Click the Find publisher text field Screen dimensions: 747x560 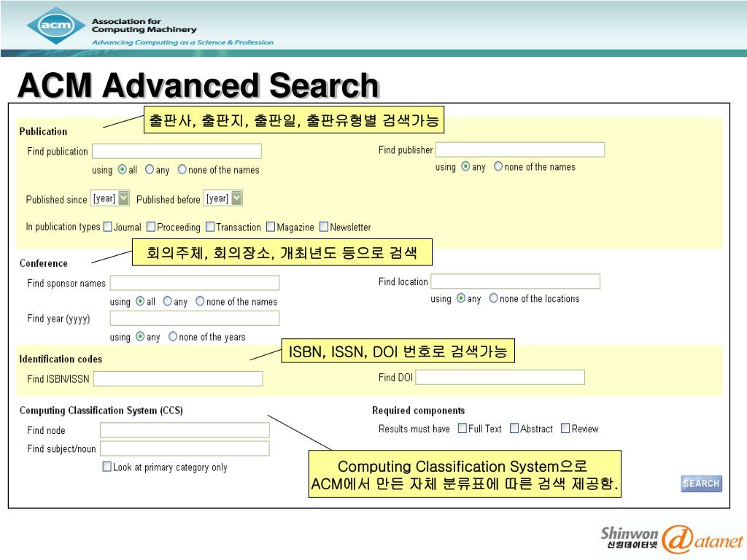tap(520, 149)
